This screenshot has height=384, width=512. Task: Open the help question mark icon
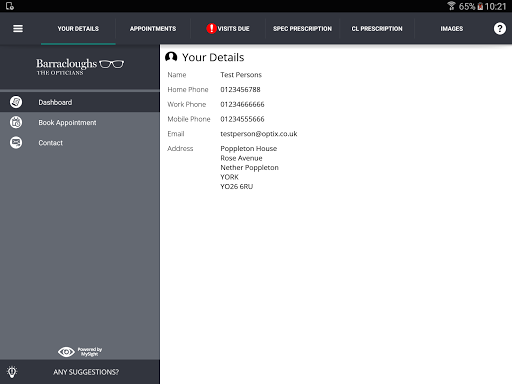point(499,29)
